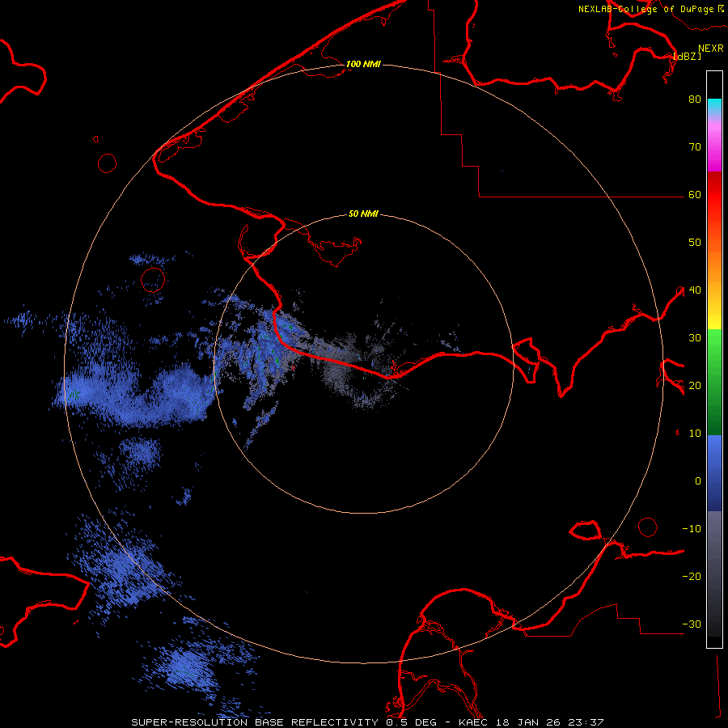Click the [dBZ] unit label above colorbar

point(687,56)
